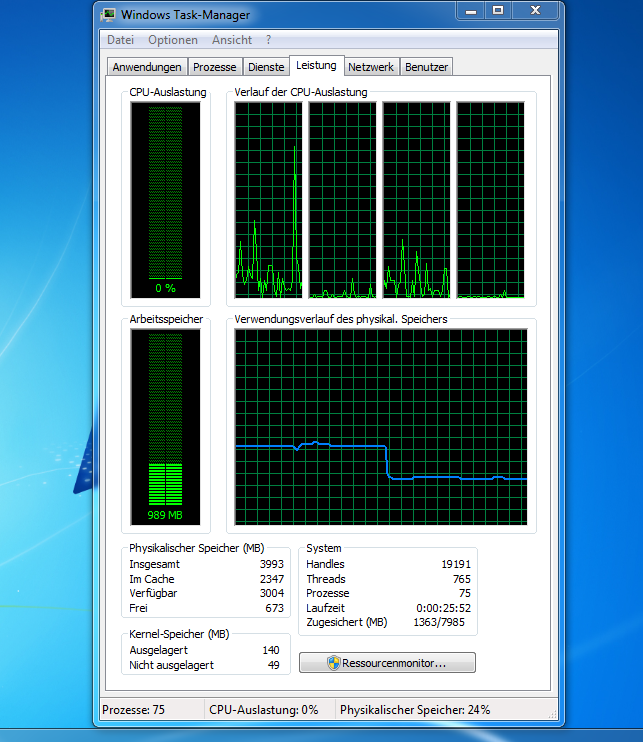
Task: Click the Zugesichert value 1363/7985
Action: coord(439,622)
